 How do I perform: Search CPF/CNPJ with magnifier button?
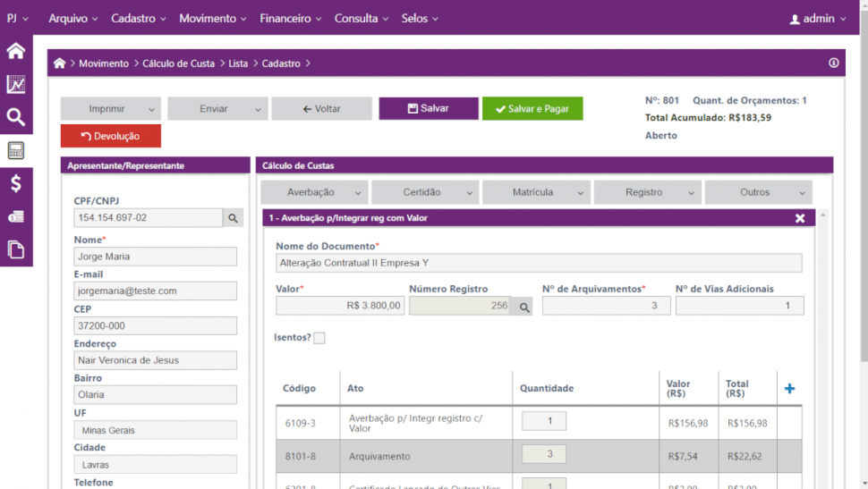[x=233, y=218]
